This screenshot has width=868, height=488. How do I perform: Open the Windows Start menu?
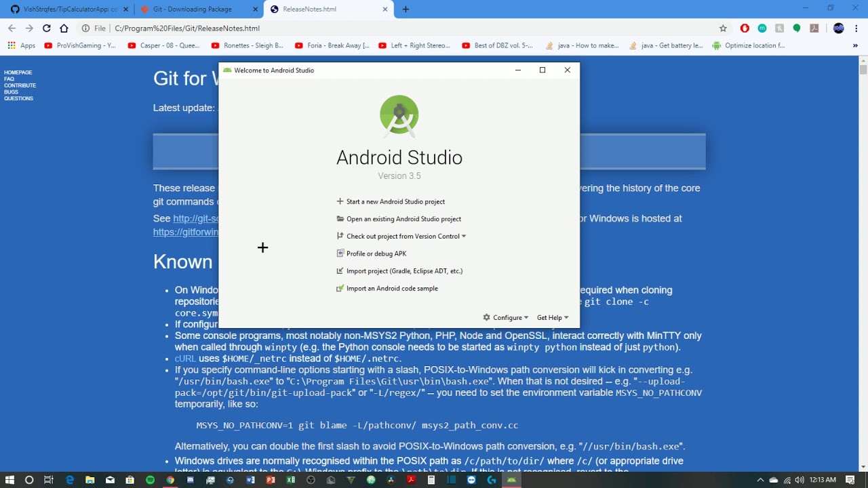click(x=9, y=480)
